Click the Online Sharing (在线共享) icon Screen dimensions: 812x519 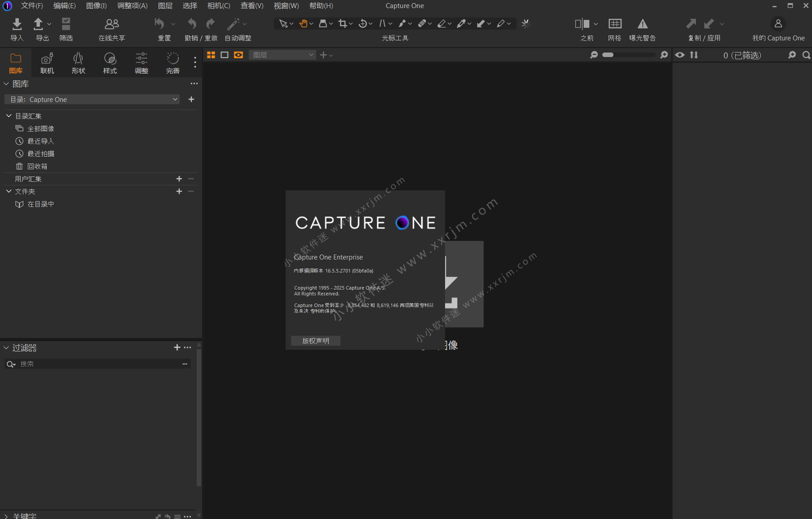[111, 24]
